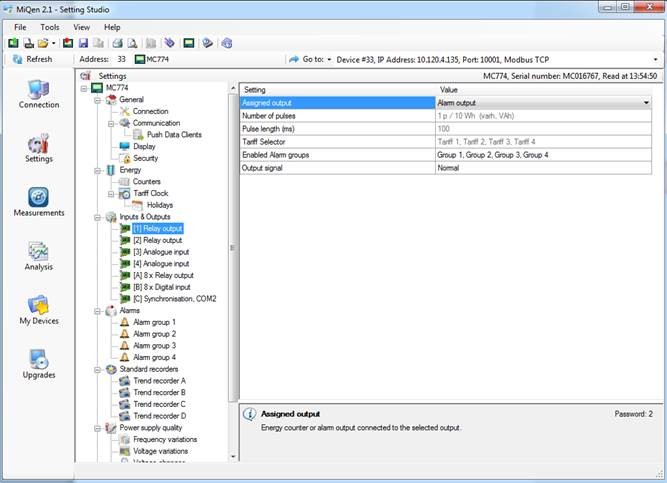This screenshot has height=483, width=667.
Task: Collapse the Alarms tree node
Action: 98,311
